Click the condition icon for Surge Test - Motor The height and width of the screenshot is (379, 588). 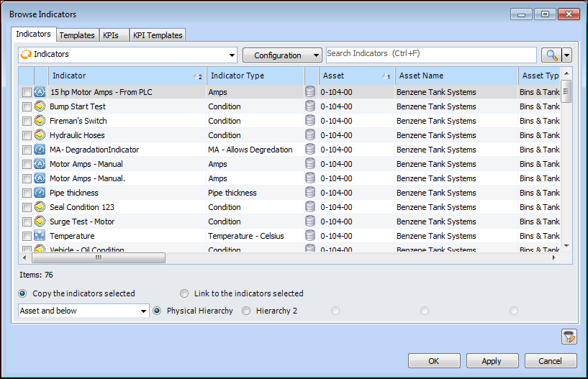(40, 222)
